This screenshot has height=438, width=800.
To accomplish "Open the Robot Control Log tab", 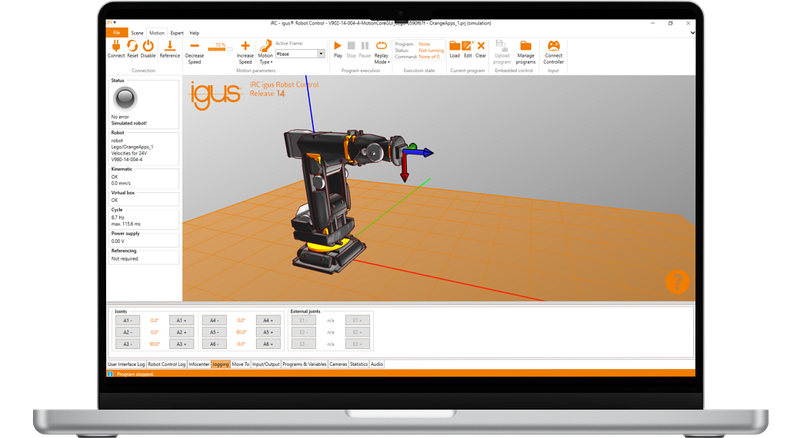I will (166, 364).
